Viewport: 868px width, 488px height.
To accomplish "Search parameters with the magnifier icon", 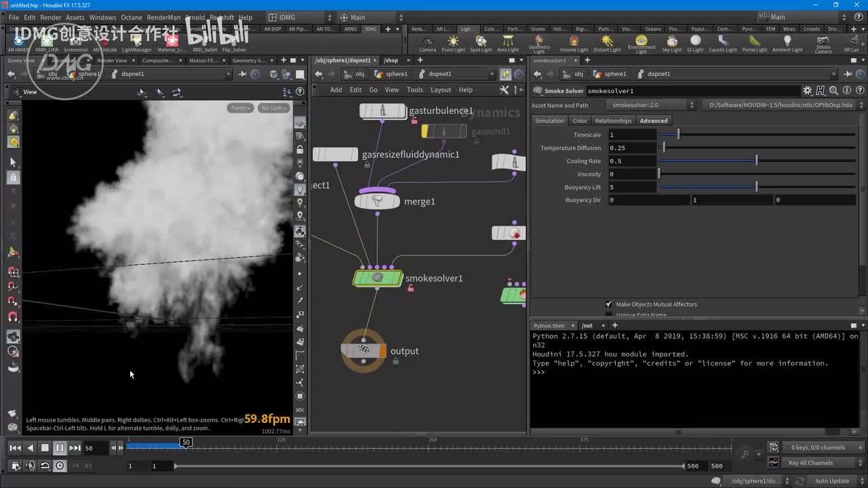I will (x=833, y=91).
